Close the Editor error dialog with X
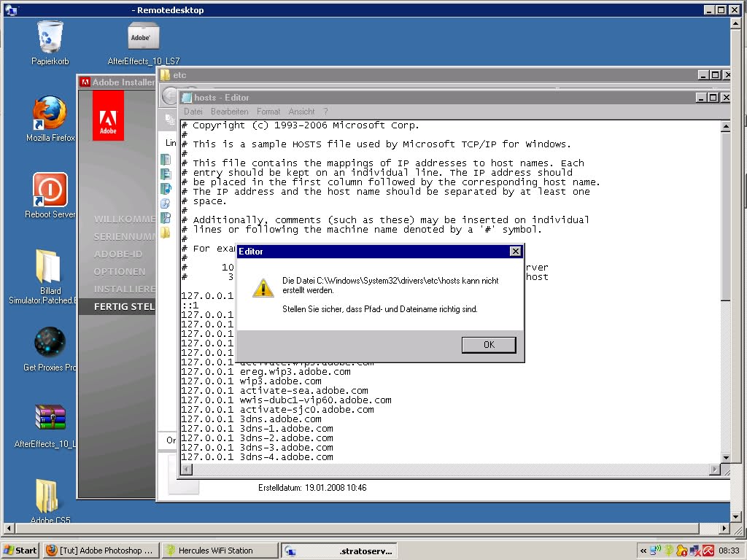 click(x=515, y=252)
